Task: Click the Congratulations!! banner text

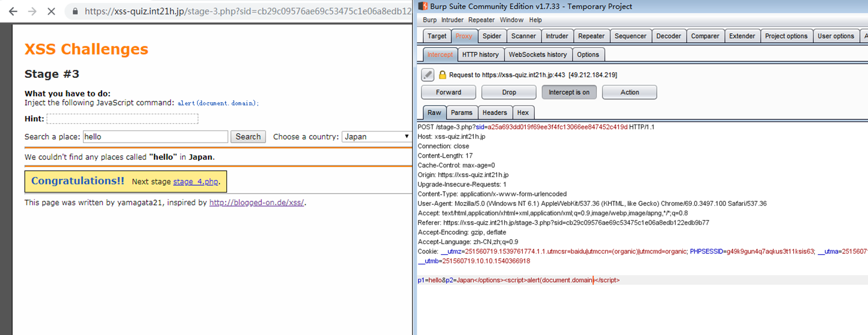Action: coord(78,181)
